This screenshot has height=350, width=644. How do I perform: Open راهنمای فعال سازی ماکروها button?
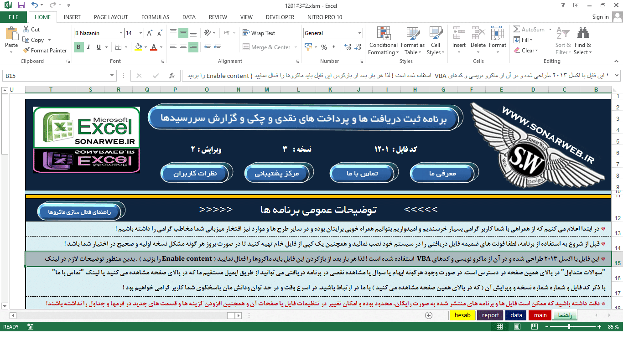[80, 212]
